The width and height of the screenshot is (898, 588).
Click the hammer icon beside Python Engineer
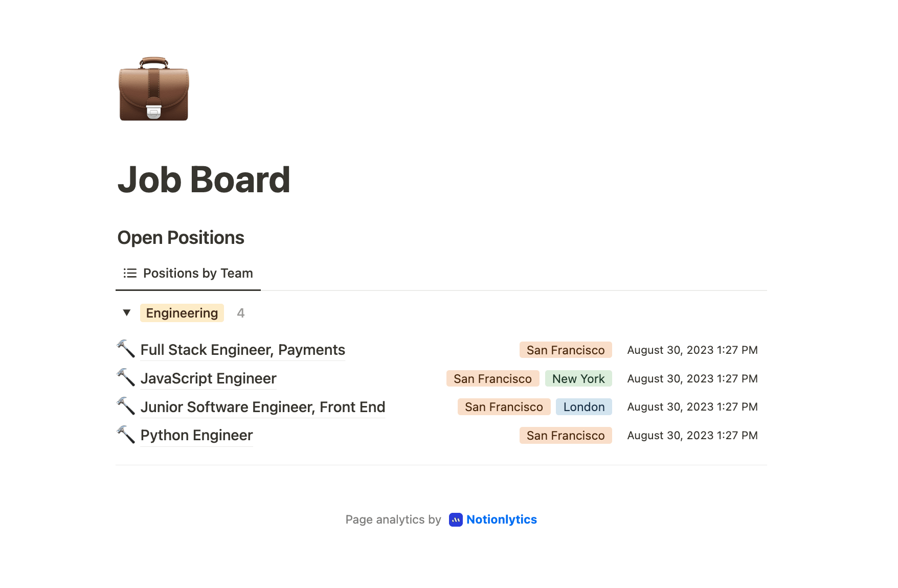point(126,435)
